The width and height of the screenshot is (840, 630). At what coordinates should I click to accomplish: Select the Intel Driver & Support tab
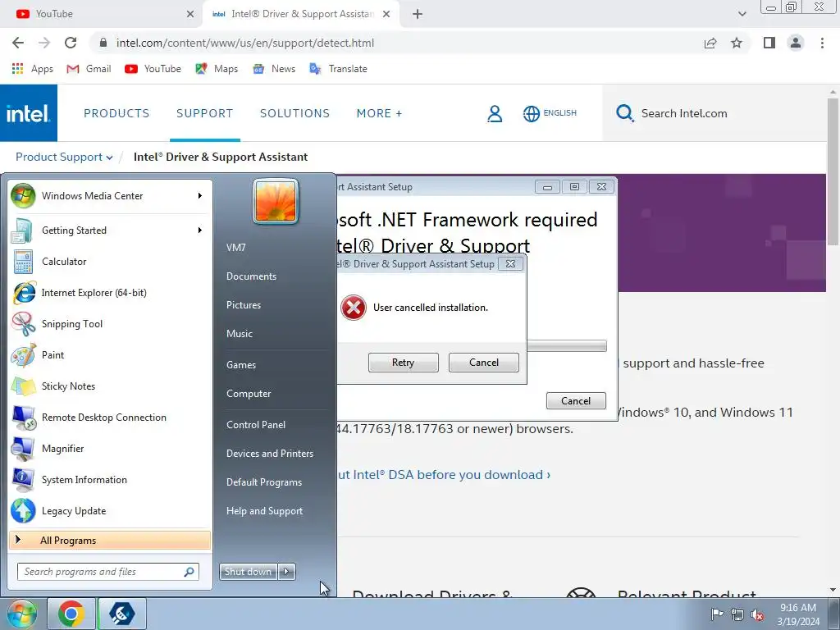(300, 14)
